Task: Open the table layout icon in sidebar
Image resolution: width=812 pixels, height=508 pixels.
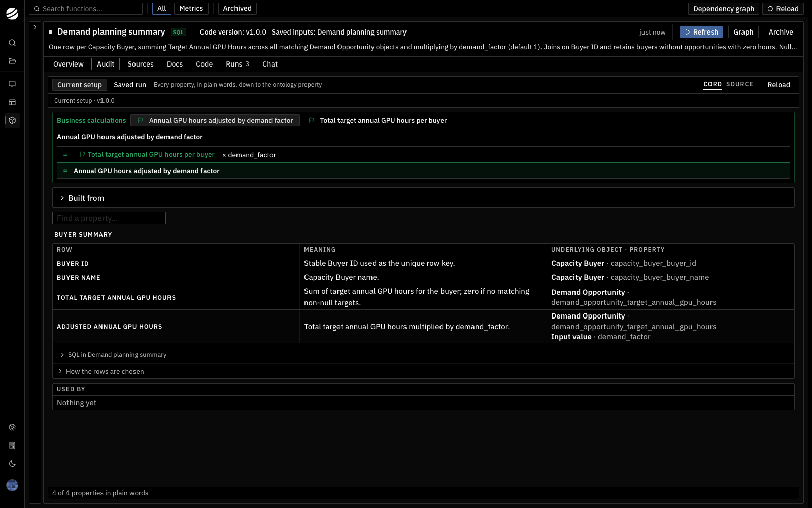Action: [12, 102]
